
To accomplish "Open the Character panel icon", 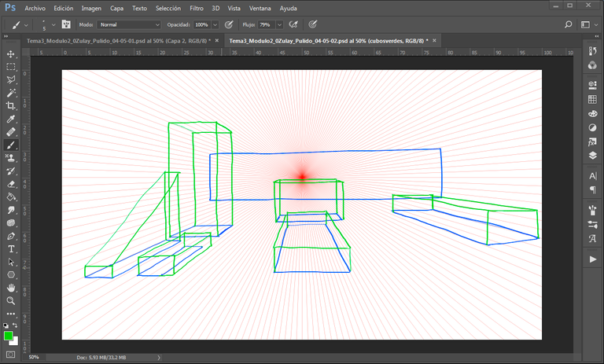I will [593, 176].
